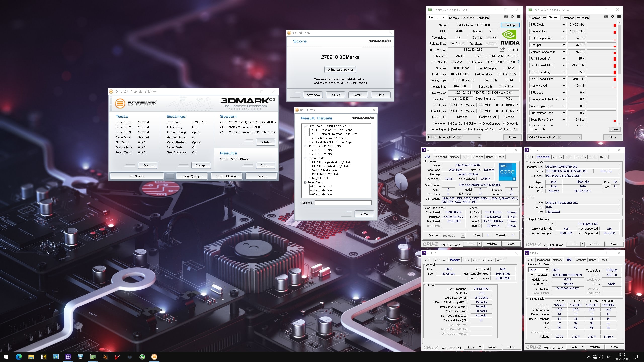Screen dimensions: 644x362
Task: Open File Explorer from the taskbar
Action: pyautogui.click(x=31, y=357)
